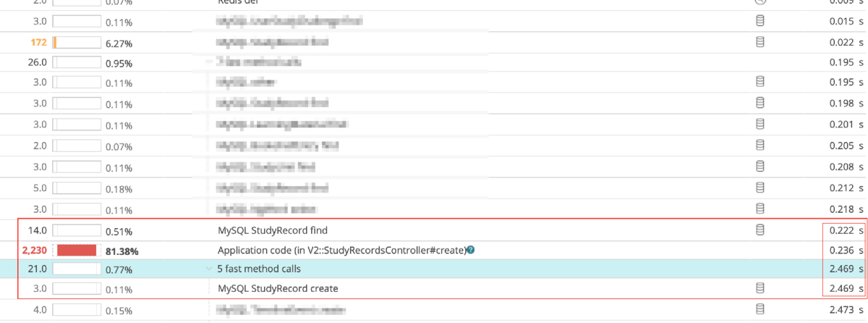Click database icon in 0.198 s row

click(x=759, y=102)
